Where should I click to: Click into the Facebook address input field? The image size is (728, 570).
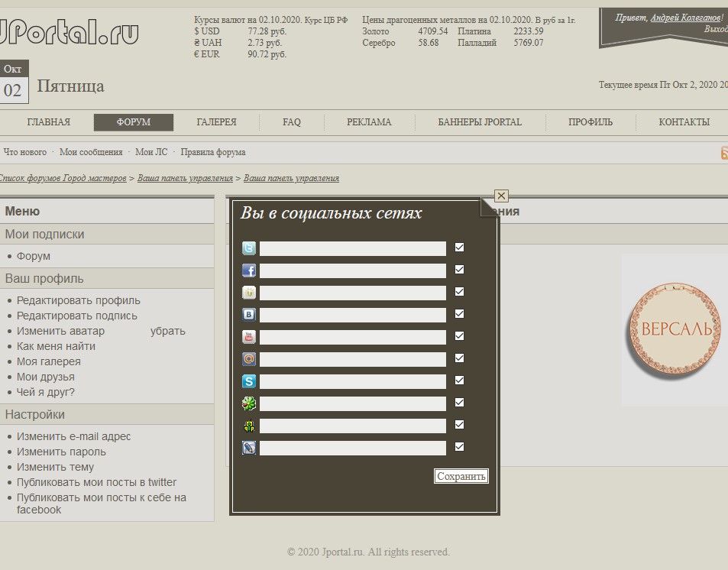point(352,270)
